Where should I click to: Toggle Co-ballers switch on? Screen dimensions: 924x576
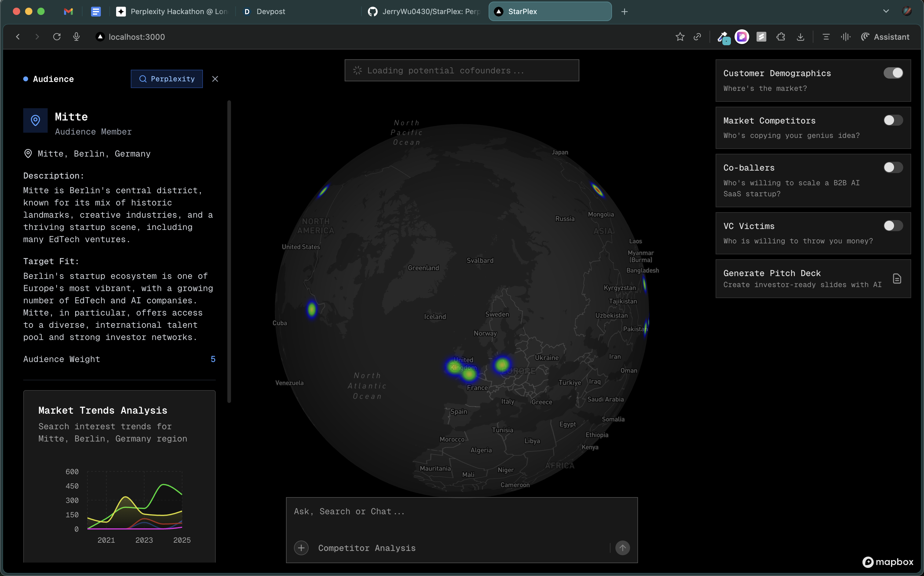point(893,168)
